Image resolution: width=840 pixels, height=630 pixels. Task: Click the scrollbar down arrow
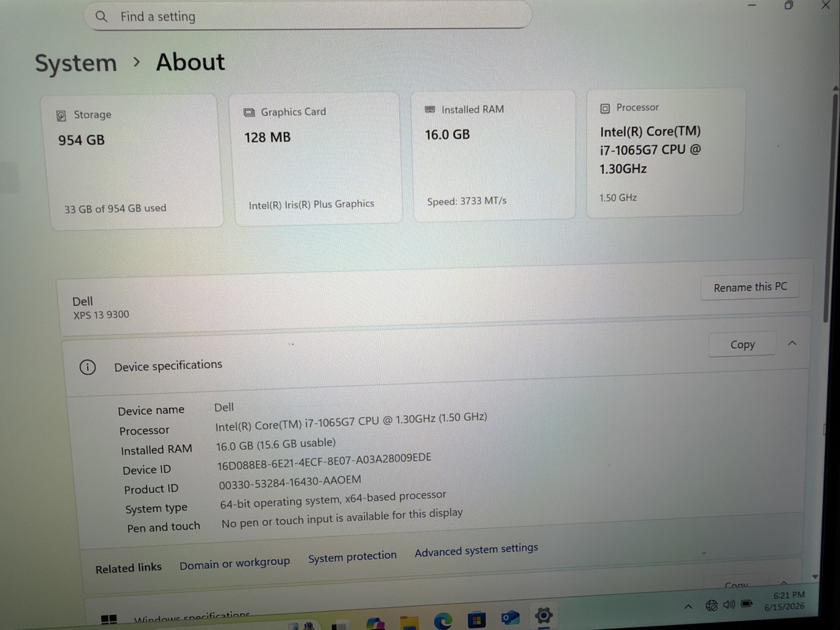(815, 577)
